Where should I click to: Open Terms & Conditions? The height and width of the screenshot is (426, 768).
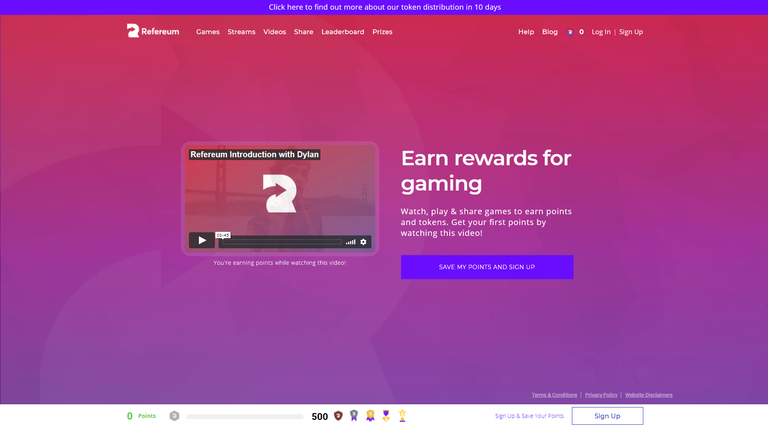[554, 395]
